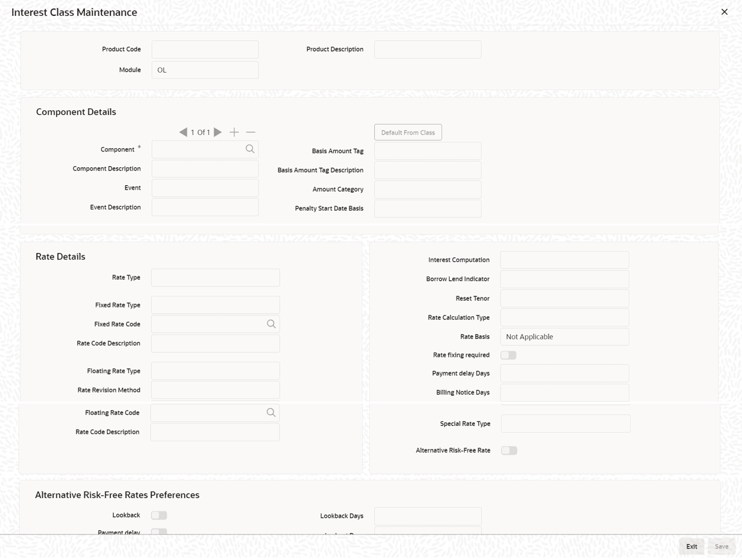
Task: Open Fixed Rate Code search lookup
Action: (271, 324)
